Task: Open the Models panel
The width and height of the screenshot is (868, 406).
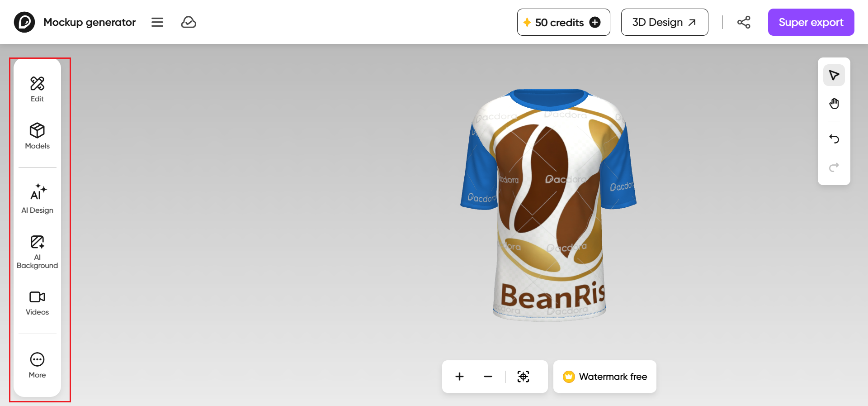Action: tap(37, 136)
